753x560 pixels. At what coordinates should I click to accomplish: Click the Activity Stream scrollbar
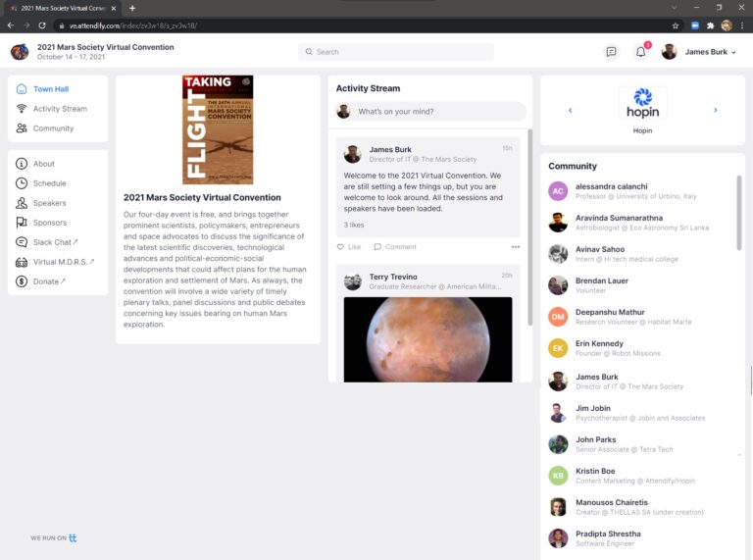529,227
